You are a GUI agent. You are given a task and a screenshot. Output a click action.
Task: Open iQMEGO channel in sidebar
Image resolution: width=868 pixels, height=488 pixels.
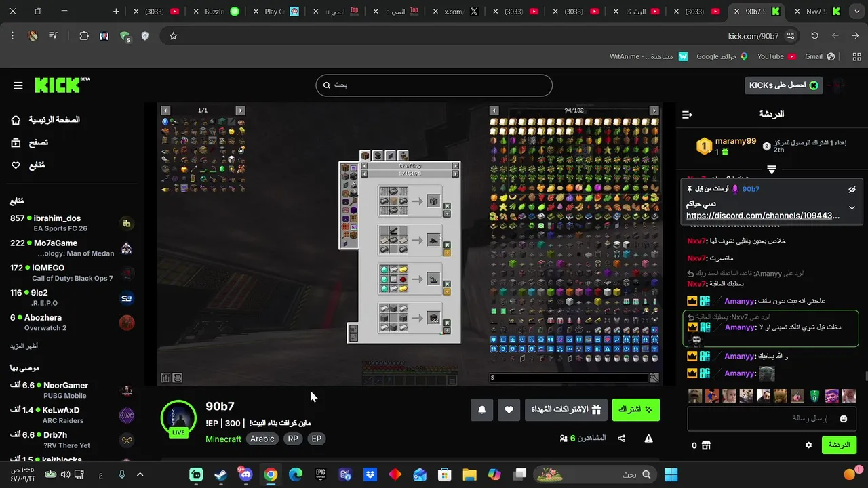(x=71, y=273)
